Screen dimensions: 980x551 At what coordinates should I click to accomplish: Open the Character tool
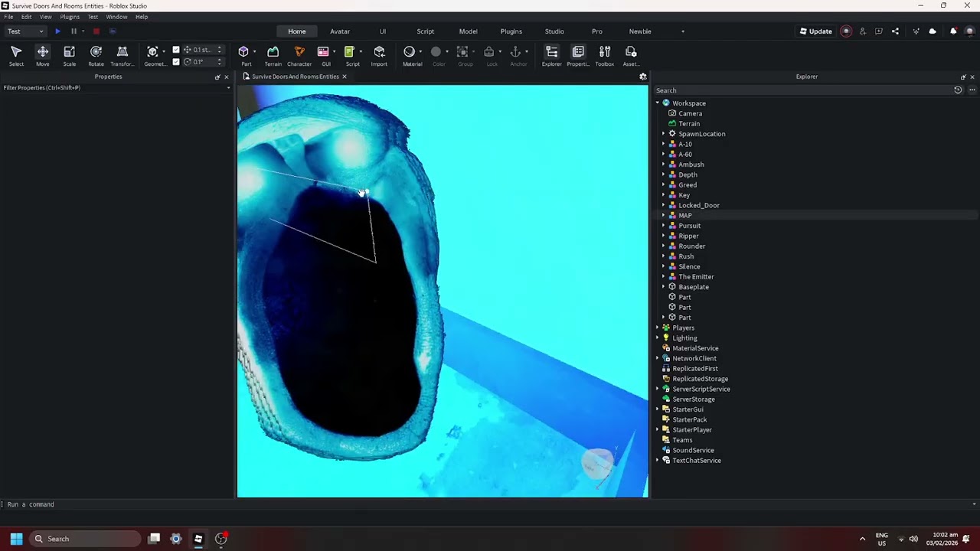(299, 56)
